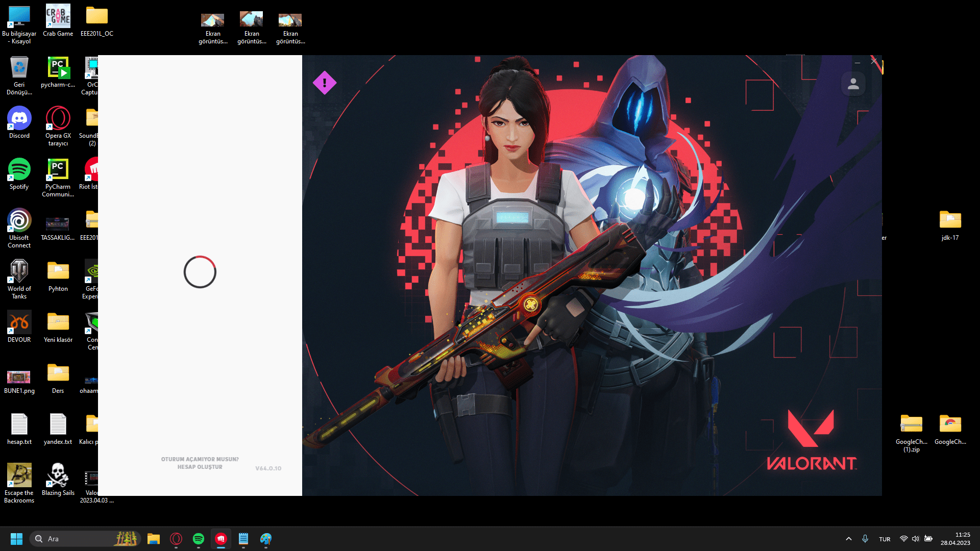
Task: Minimize the Riot client window
Action: click(x=857, y=62)
